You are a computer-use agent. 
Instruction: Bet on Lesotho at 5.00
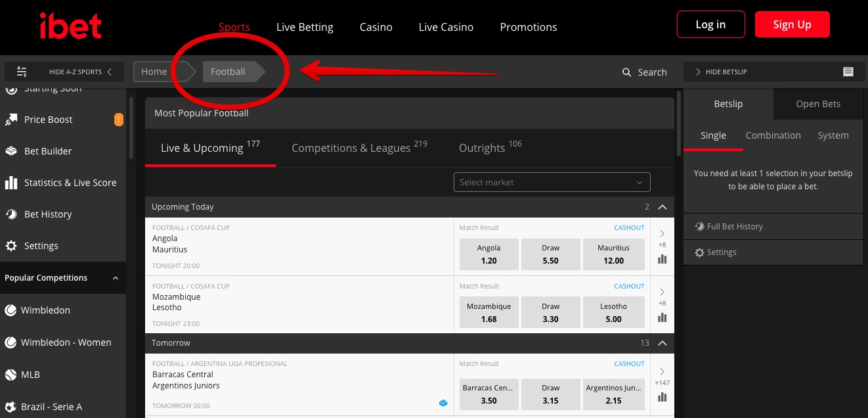[x=614, y=313]
